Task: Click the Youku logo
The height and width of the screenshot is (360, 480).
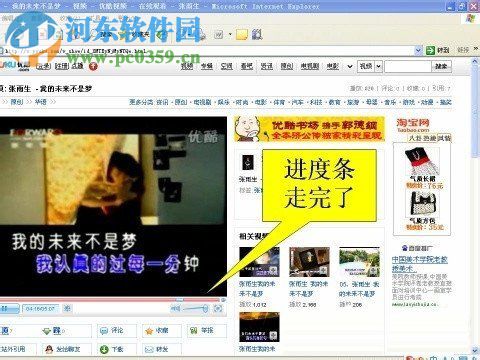Action: click(x=15, y=65)
